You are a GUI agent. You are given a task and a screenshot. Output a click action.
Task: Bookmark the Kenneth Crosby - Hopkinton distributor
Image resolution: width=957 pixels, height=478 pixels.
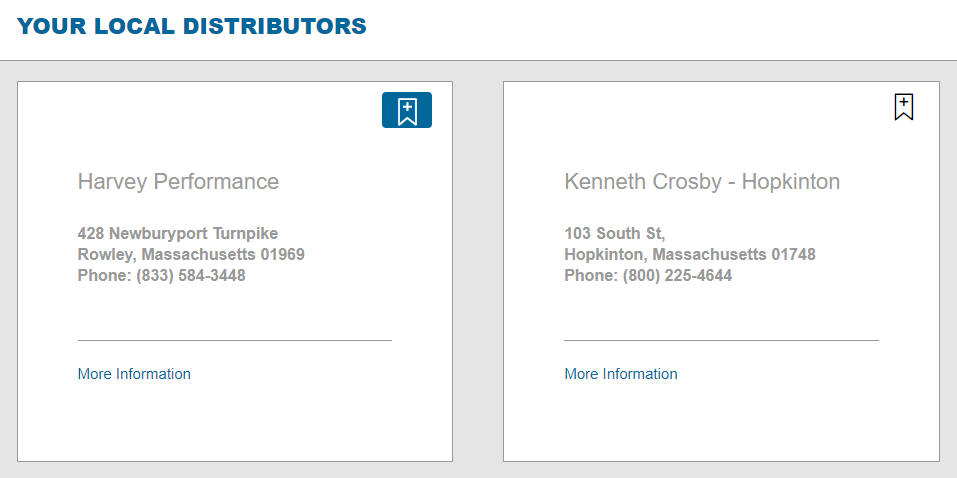(903, 108)
